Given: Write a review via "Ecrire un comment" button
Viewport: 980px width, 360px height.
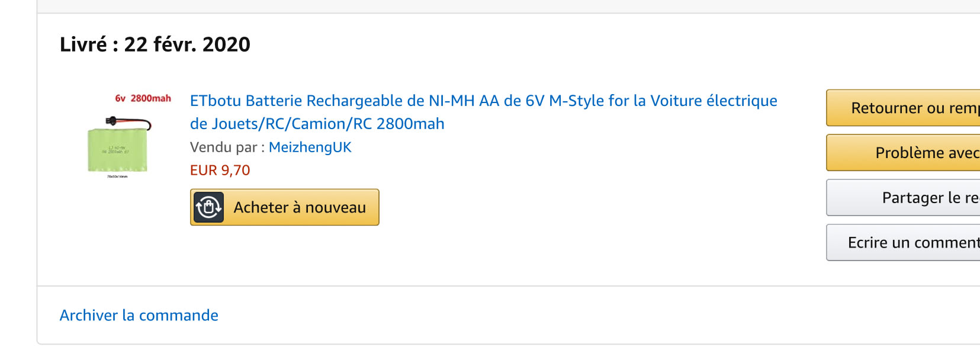Looking at the screenshot, I should pos(903,243).
